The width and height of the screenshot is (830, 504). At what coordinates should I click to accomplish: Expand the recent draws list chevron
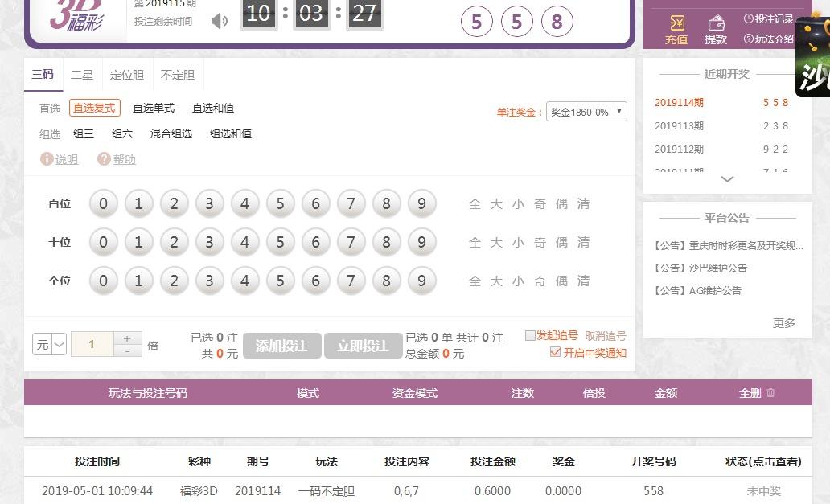pos(727,179)
